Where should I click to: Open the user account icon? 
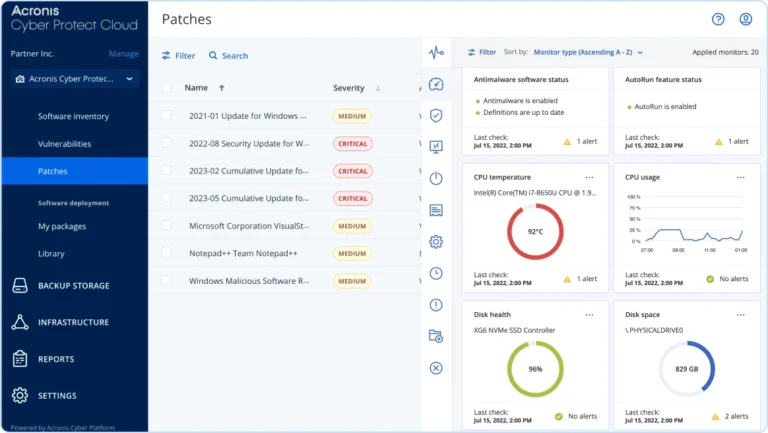click(x=745, y=19)
